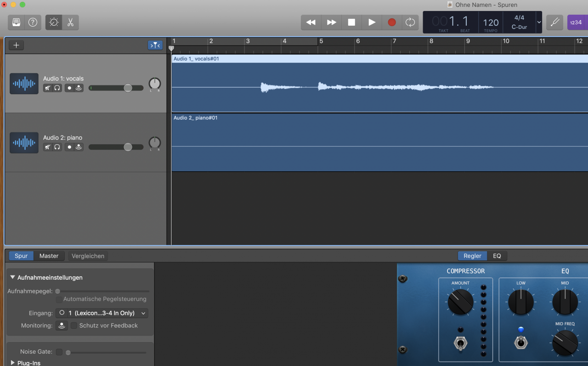
Task: Open the Library panel icon
Action: pos(16,22)
